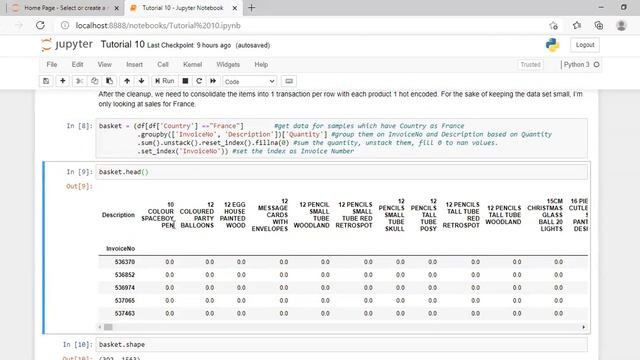
Task: Select the 536370 invoice row label
Action: coord(124,262)
